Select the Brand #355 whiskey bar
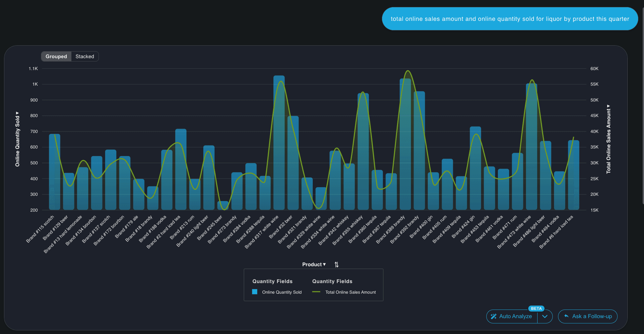The height and width of the screenshot is (334, 644). coord(363,151)
